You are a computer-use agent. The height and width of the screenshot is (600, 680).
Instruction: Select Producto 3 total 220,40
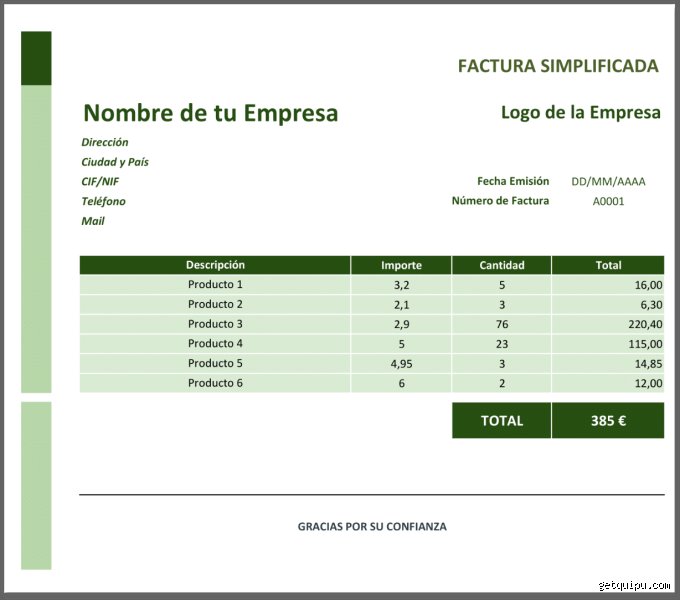[x=608, y=324]
